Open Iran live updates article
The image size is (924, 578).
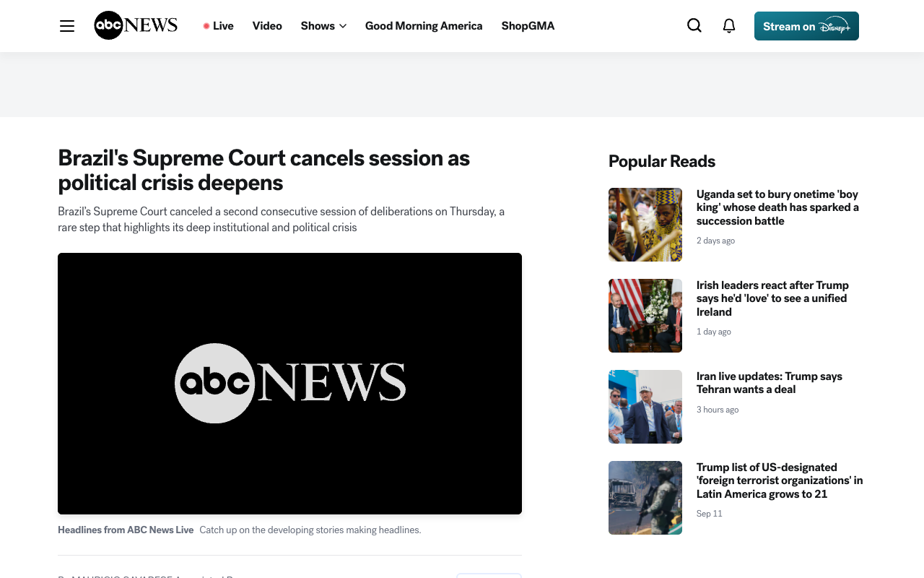(770, 383)
